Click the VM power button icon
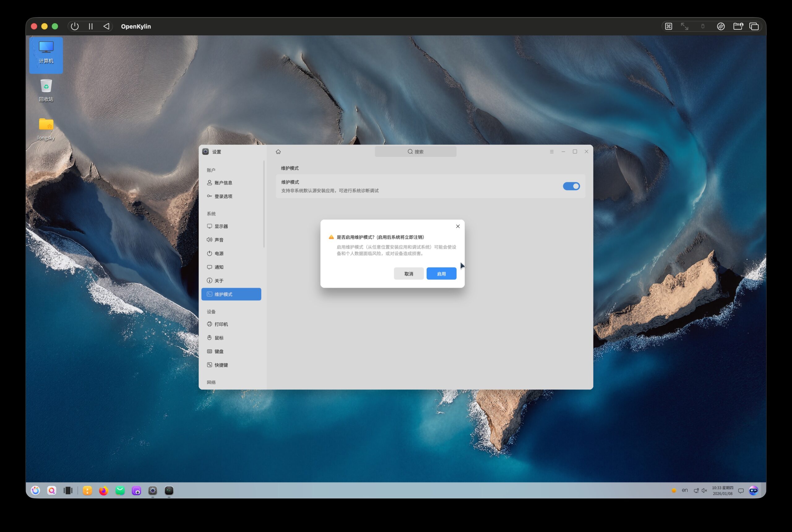 pyautogui.click(x=75, y=27)
